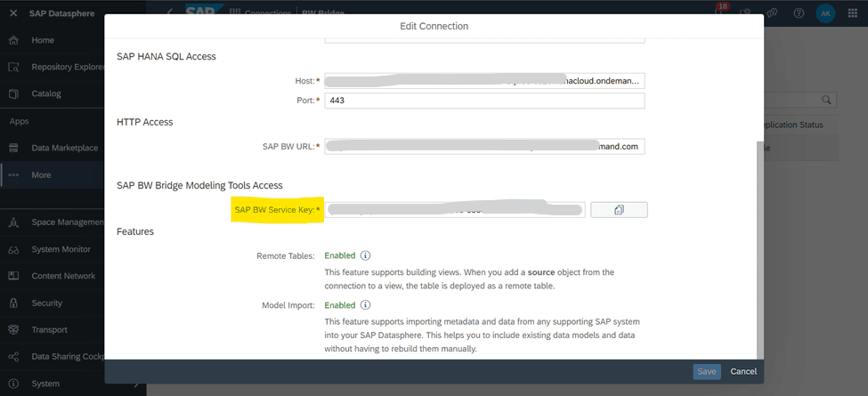Open Repository Explorer icon in sidebar
Image resolution: width=868 pixels, height=396 pixels.
pos(14,67)
